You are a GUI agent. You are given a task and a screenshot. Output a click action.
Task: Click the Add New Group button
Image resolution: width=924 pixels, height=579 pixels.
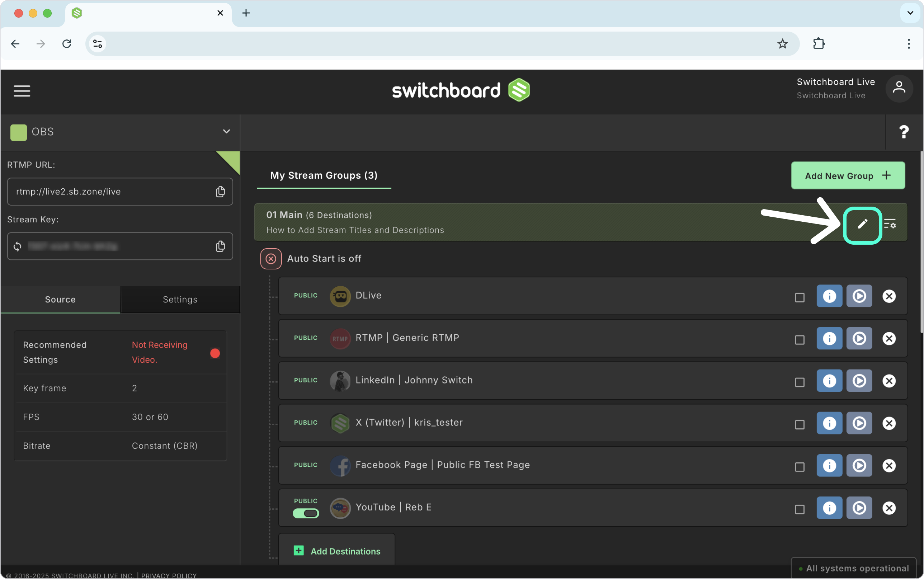coord(848,175)
